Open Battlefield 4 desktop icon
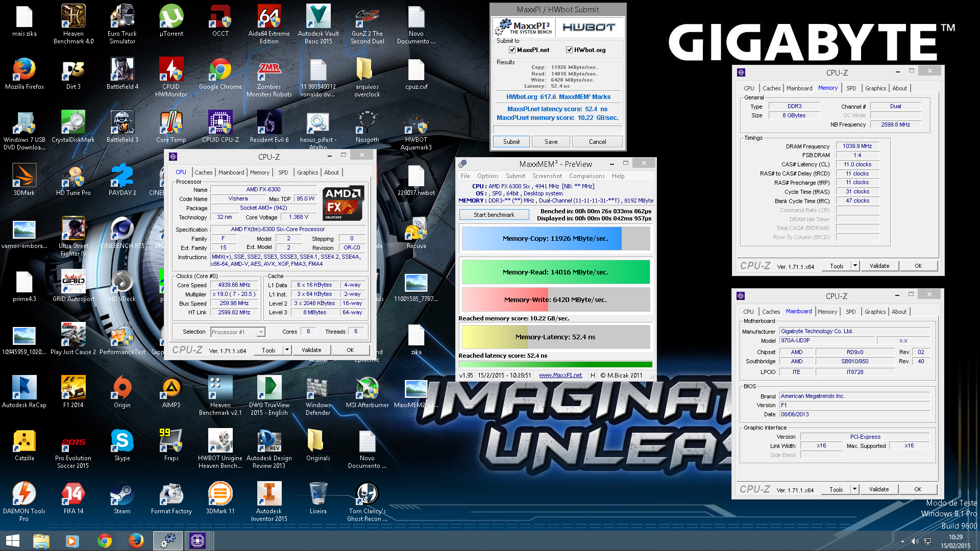This screenshot has width=980, height=551. click(x=122, y=74)
